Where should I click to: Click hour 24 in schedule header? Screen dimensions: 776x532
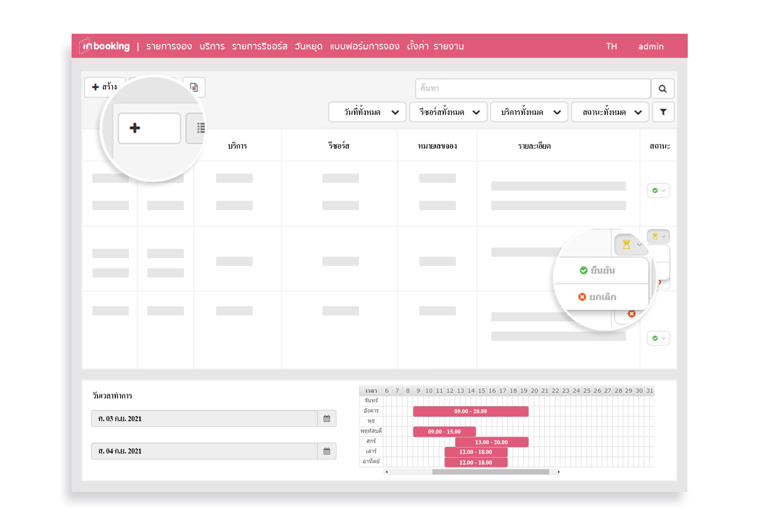[576, 391]
